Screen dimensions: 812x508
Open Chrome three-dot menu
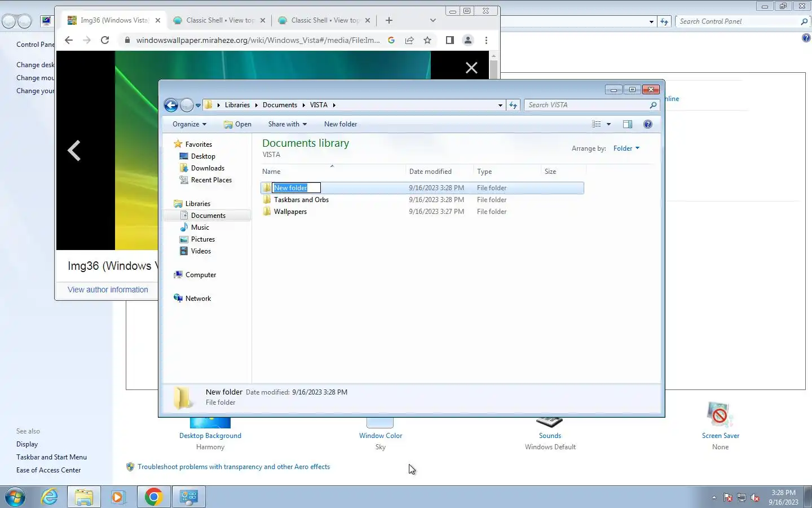tap(486, 40)
